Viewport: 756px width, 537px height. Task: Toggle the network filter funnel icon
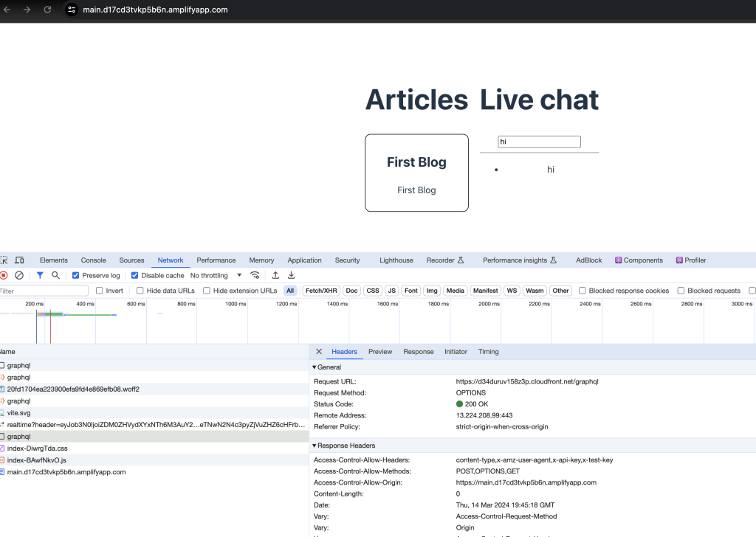pos(40,275)
